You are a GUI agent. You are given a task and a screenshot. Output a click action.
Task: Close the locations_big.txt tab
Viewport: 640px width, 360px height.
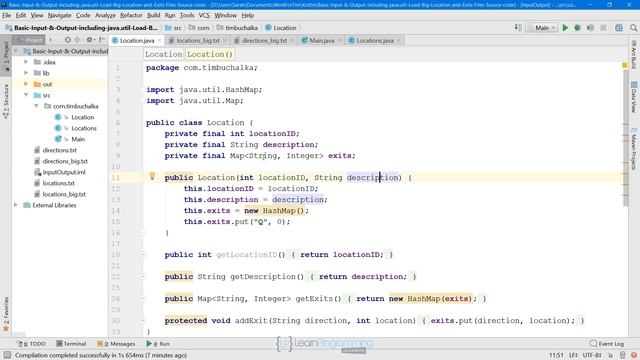pyautogui.click(x=225, y=40)
